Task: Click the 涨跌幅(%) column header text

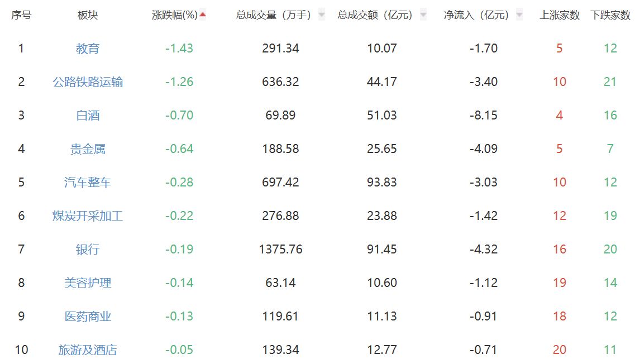Action: tap(175, 15)
